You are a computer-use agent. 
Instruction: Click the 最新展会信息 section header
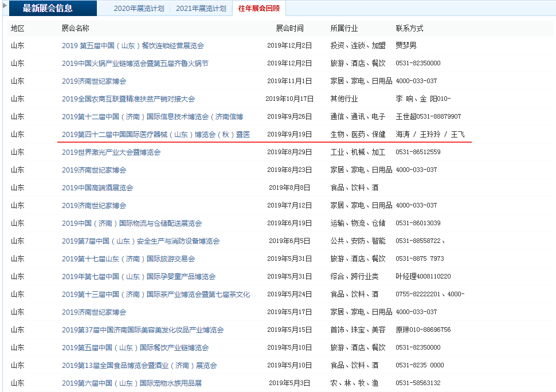point(48,9)
